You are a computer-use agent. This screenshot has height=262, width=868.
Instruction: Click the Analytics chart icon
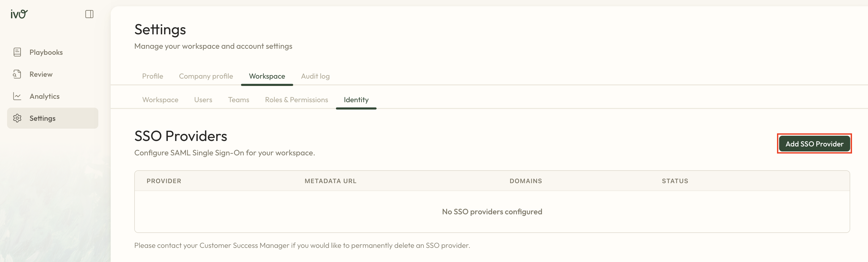pyautogui.click(x=17, y=96)
